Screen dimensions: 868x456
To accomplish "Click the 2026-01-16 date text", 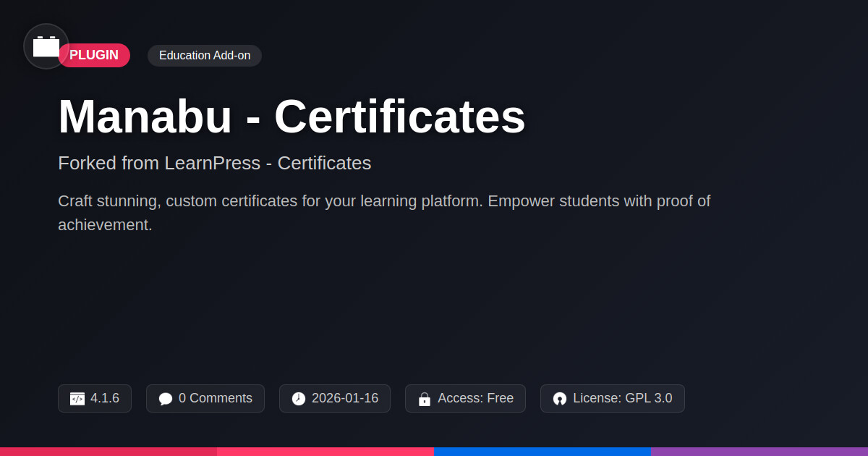I will 344,398.
